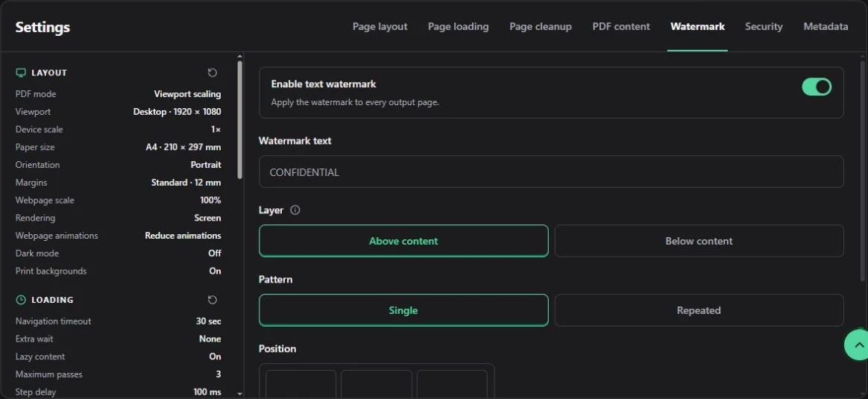Click the Margins value Standard · 12 mm
Viewport: 868px width, 399px height.
tap(186, 183)
